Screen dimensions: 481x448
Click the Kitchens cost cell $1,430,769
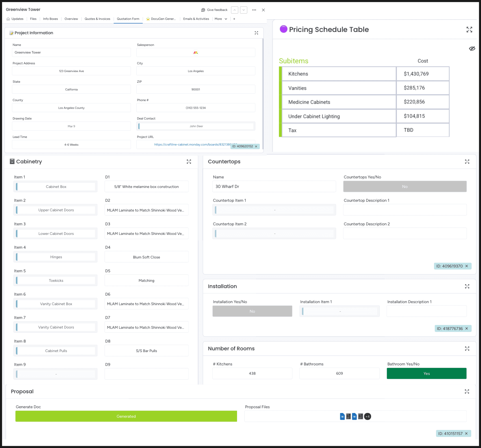422,74
